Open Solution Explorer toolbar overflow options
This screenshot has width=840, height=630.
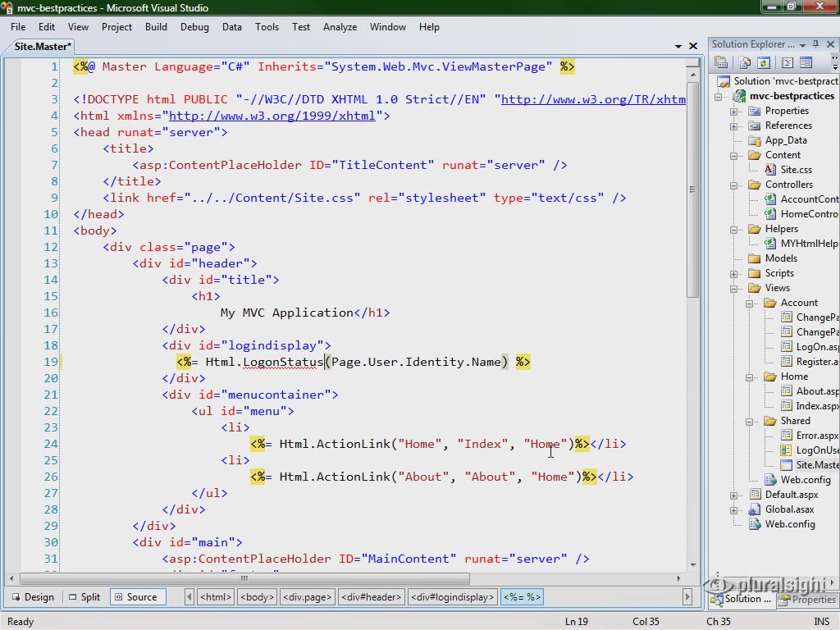click(x=834, y=62)
